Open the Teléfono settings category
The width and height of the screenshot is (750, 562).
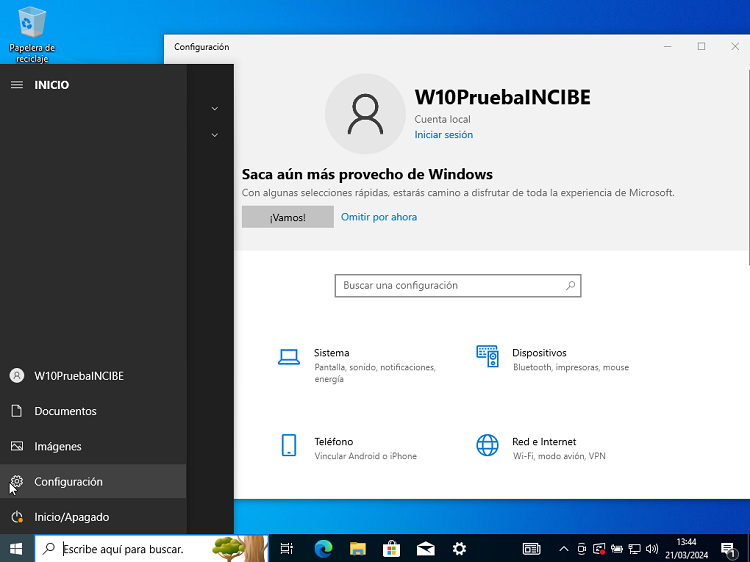pos(333,442)
